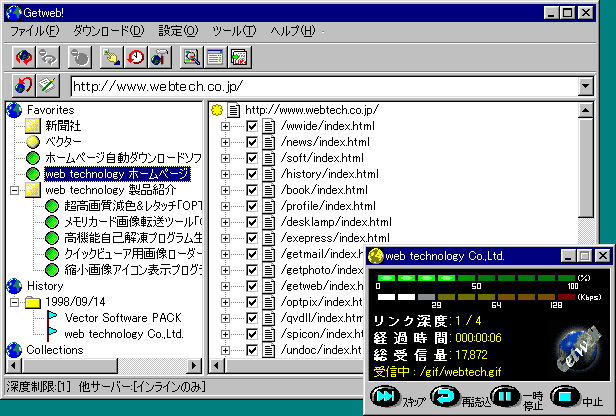Click the yellow ball icon beside ベクター
Screen dimensions: 616x416
pyautogui.click(x=33, y=142)
